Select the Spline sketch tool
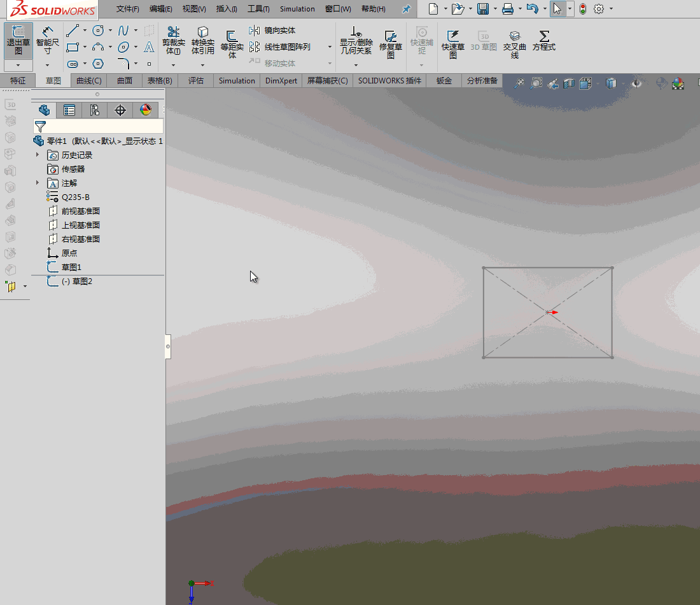Image resolution: width=700 pixels, height=605 pixels. click(x=123, y=31)
